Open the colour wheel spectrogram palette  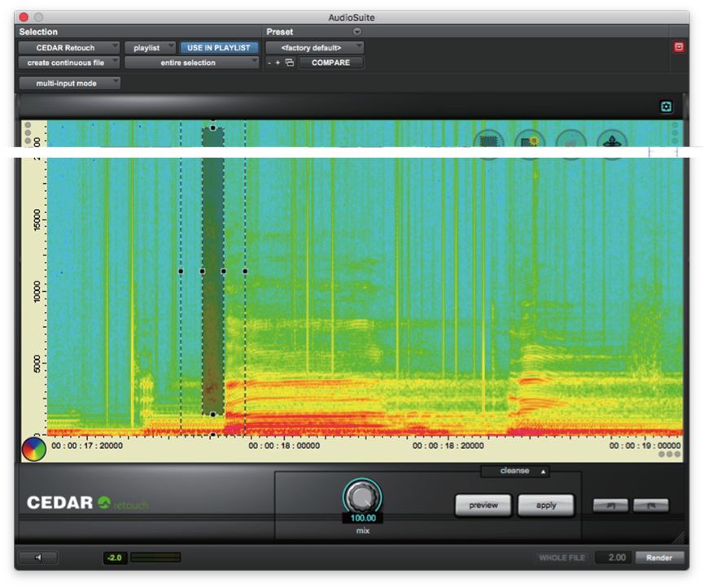[x=33, y=448]
